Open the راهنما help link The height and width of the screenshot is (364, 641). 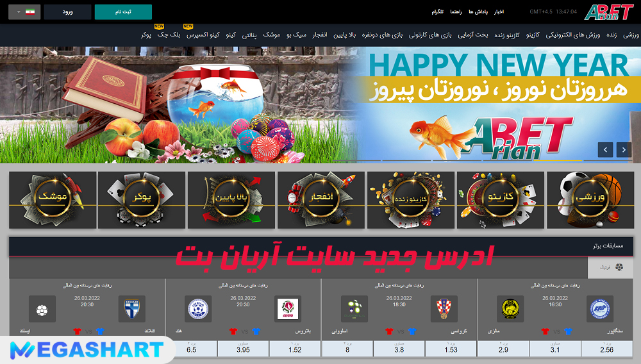coord(456,12)
